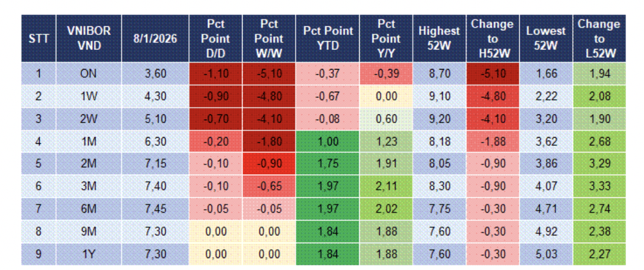This screenshot has height=270, width=644.
Task: Select the Lowest 52W column header
Action: [x=546, y=38]
